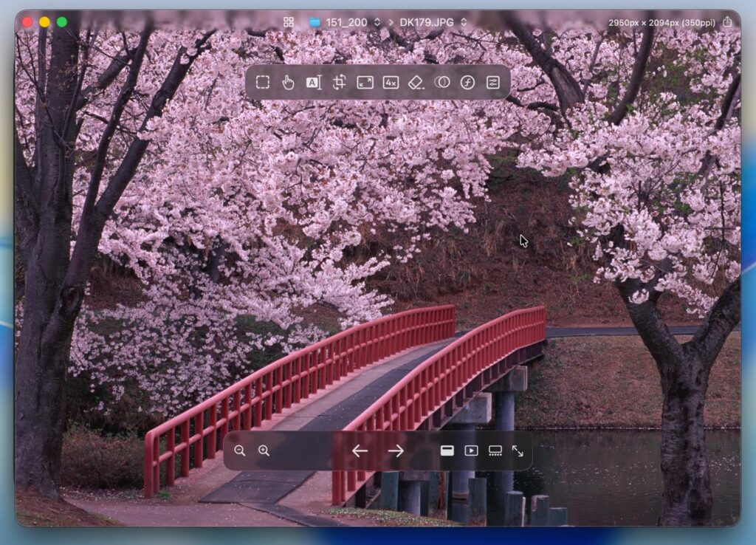Open the adjustment sliders panel
The image size is (756, 545).
(493, 82)
